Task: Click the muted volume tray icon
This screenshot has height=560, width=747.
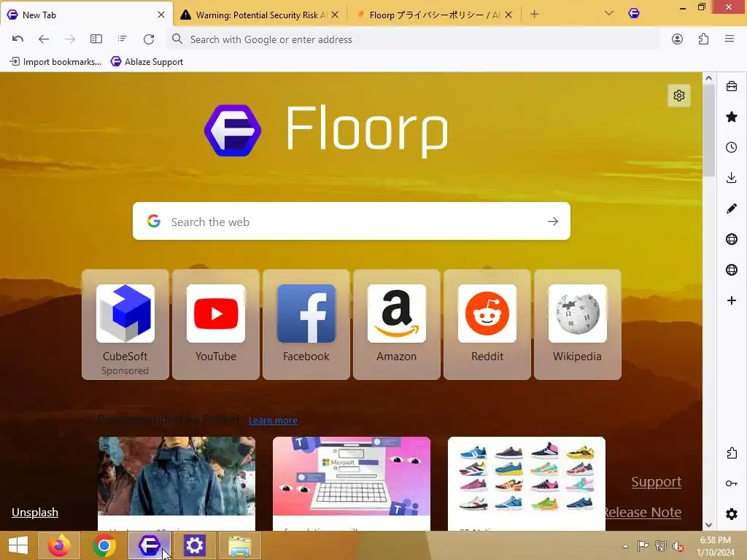Action: pyautogui.click(x=678, y=546)
